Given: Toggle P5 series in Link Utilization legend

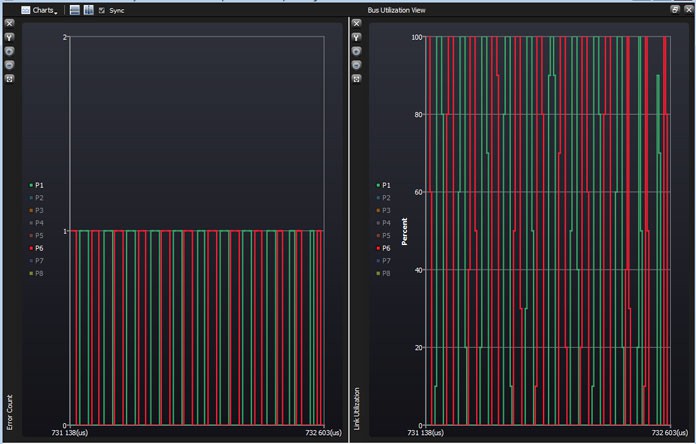Looking at the screenshot, I should point(384,236).
